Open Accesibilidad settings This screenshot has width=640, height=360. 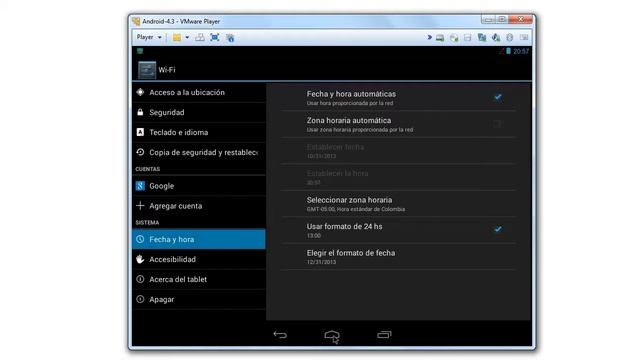click(x=199, y=259)
